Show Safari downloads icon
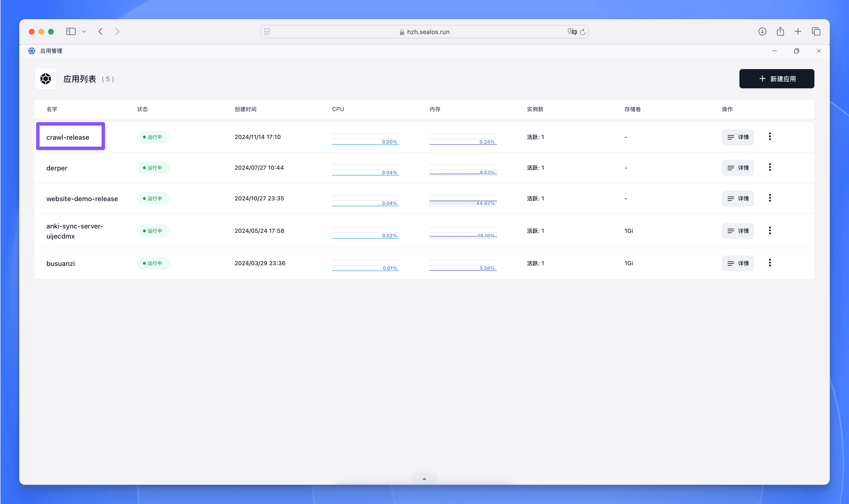 [x=762, y=32]
